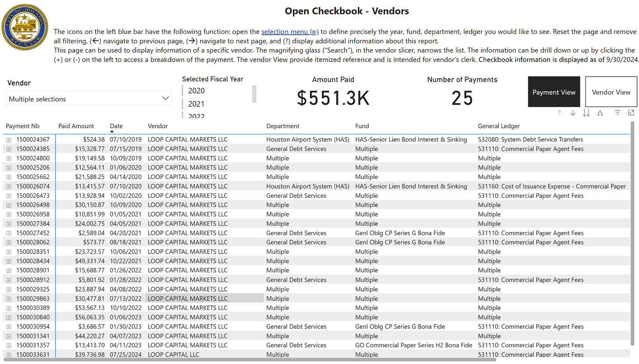Click payment number 1500031341
The image size is (639, 364).
[33, 336]
